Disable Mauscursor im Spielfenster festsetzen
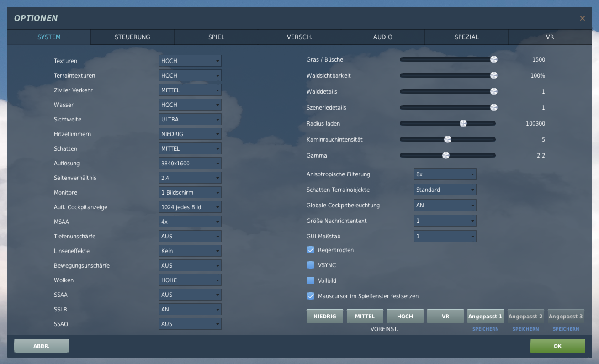The height and width of the screenshot is (364, 599). [x=311, y=296]
